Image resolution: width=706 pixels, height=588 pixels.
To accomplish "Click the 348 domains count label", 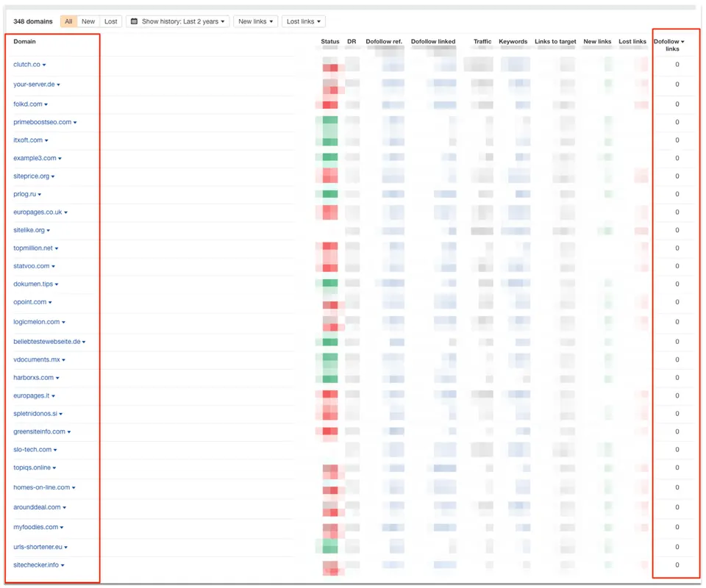I will point(33,21).
